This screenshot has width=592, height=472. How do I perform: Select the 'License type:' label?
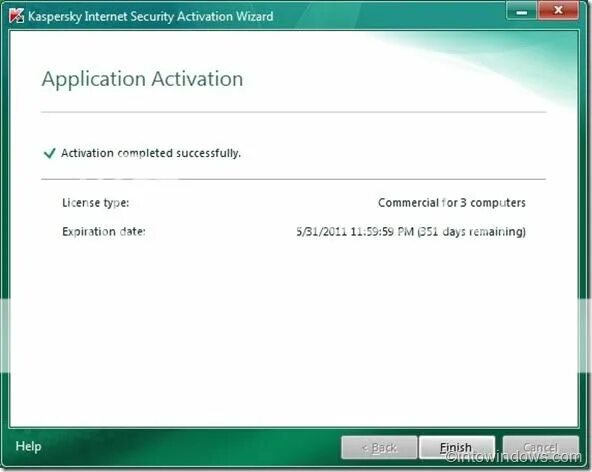click(96, 203)
